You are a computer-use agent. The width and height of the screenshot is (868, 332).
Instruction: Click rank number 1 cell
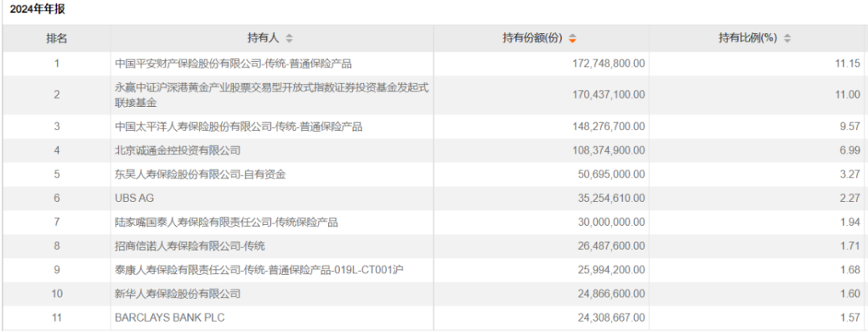pos(56,64)
